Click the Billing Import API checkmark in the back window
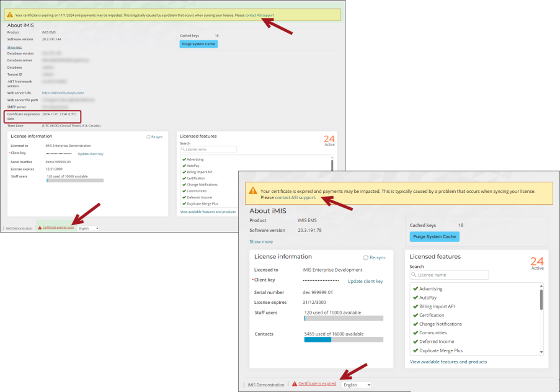Viewport: 560px width, 392px height. point(184,172)
